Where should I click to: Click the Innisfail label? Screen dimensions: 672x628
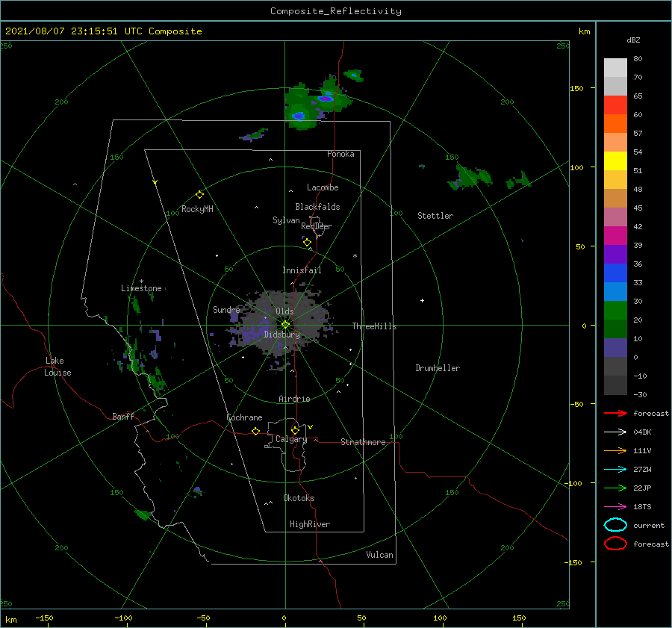coord(302,270)
